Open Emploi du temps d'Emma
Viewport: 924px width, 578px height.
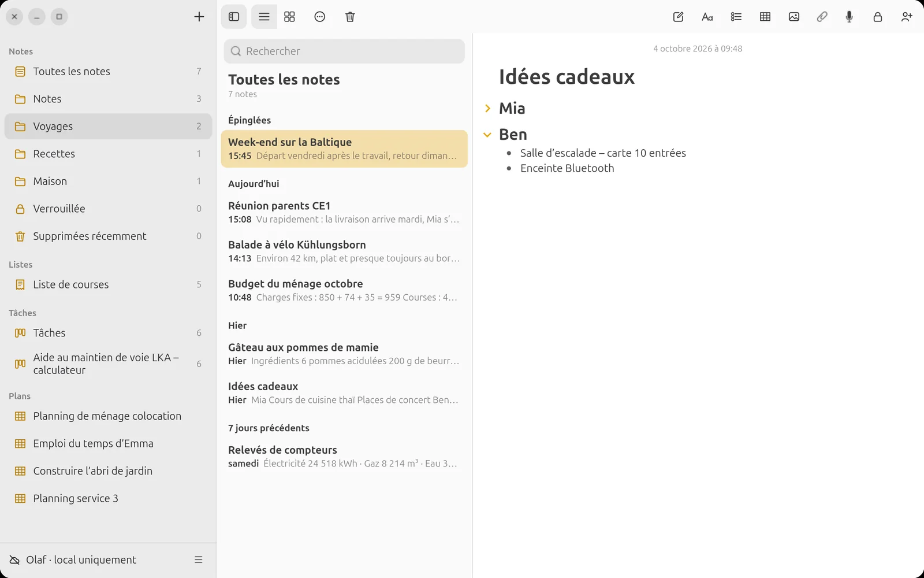coord(109,443)
